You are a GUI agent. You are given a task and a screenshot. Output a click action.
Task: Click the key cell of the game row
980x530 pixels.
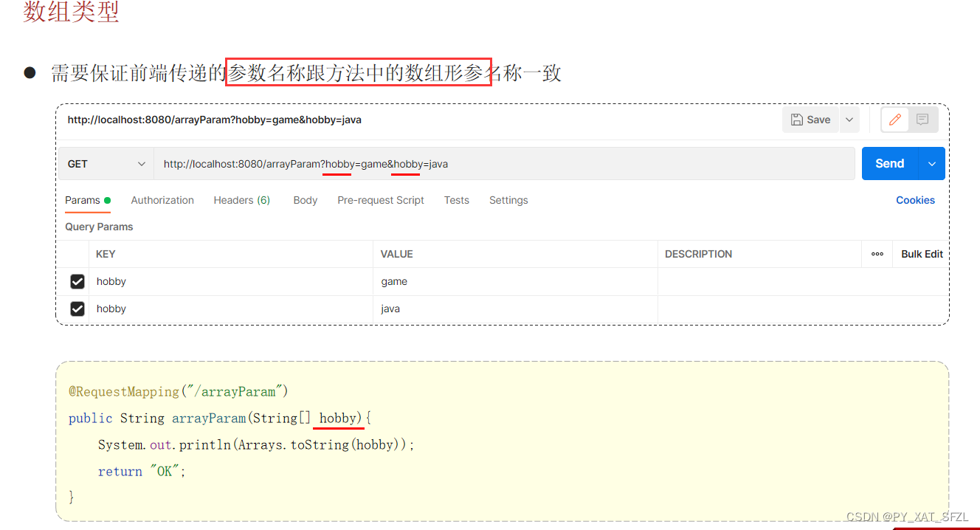pyautogui.click(x=231, y=281)
